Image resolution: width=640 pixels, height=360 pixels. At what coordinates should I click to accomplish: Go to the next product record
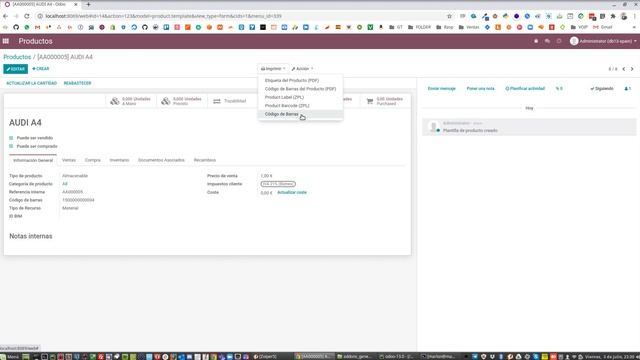coord(632,69)
